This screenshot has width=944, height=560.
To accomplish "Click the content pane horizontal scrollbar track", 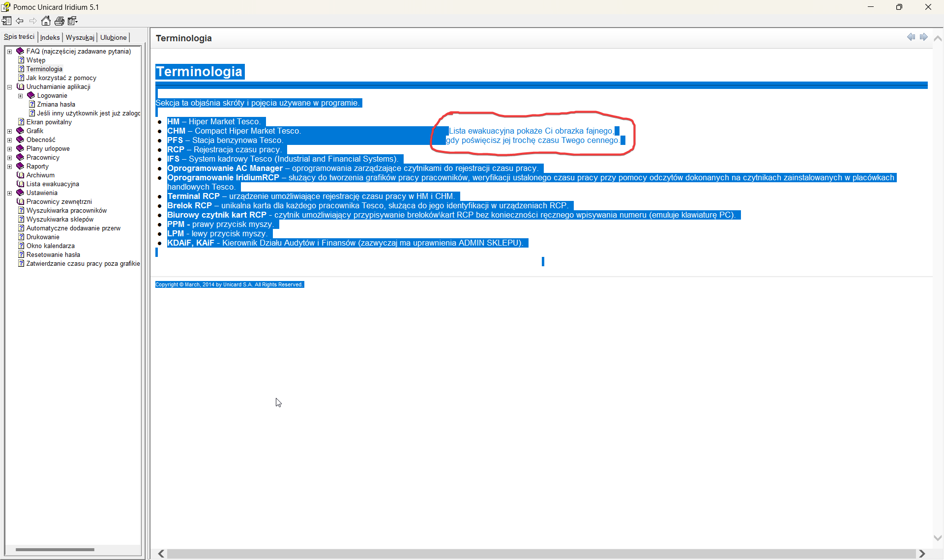I will [x=541, y=554].
